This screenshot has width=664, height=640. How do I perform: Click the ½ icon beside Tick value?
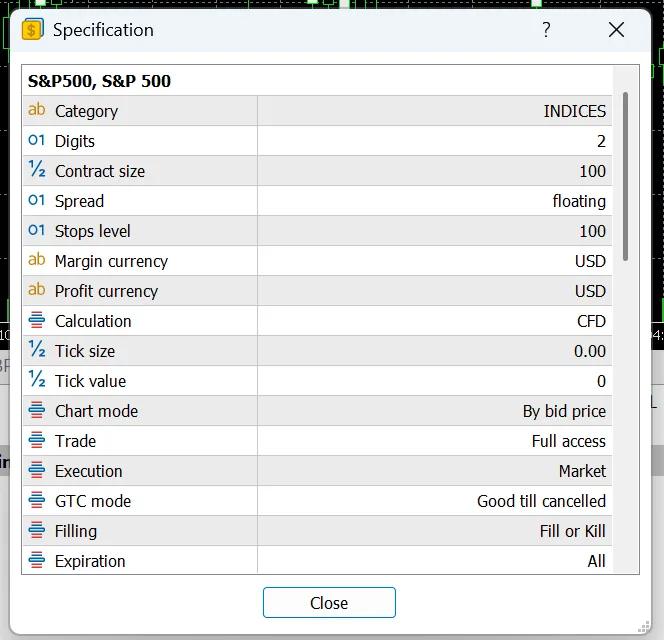pyautogui.click(x=36, y=380)
